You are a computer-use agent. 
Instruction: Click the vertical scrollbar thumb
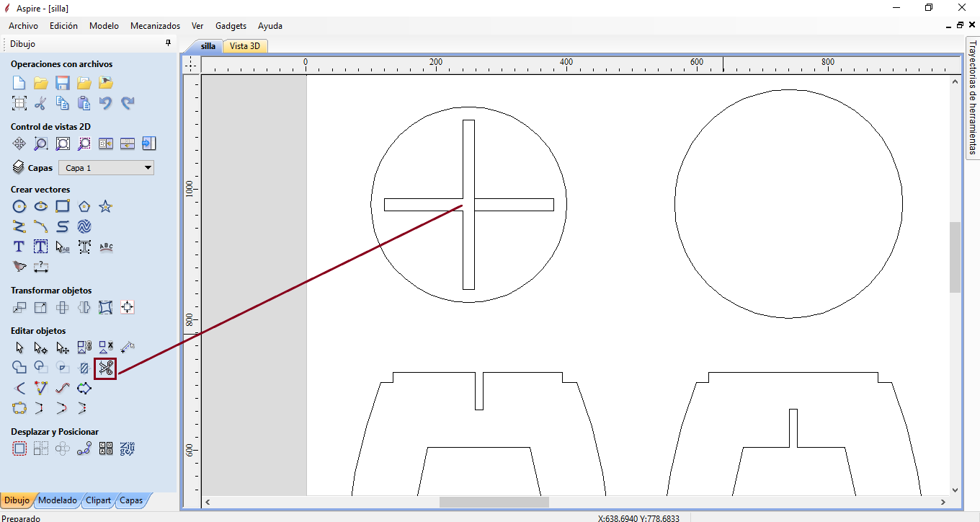coord(955,257)
